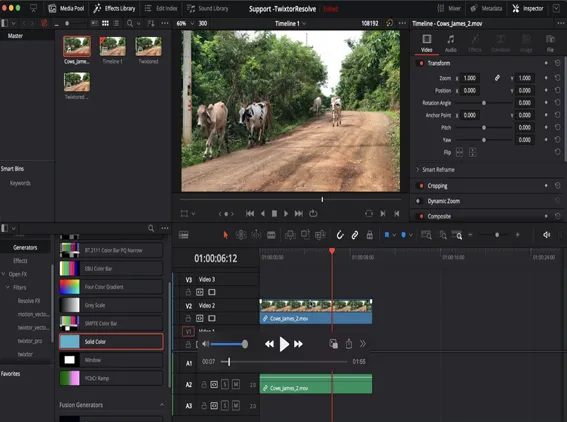Open the marker color dropdown
This screenshot has width=567, height=422.
[411, 235]
